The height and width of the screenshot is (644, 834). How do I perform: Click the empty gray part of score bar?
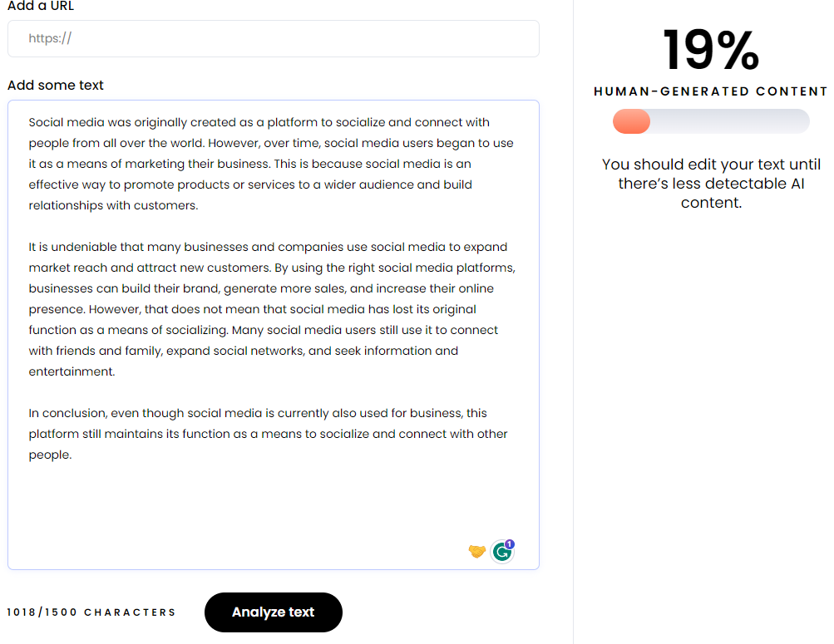[730, 121]
